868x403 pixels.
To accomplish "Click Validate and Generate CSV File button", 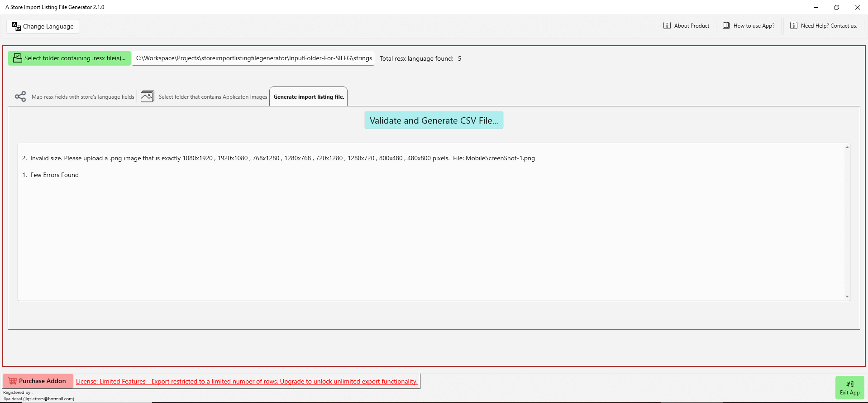I will [434, 120].
